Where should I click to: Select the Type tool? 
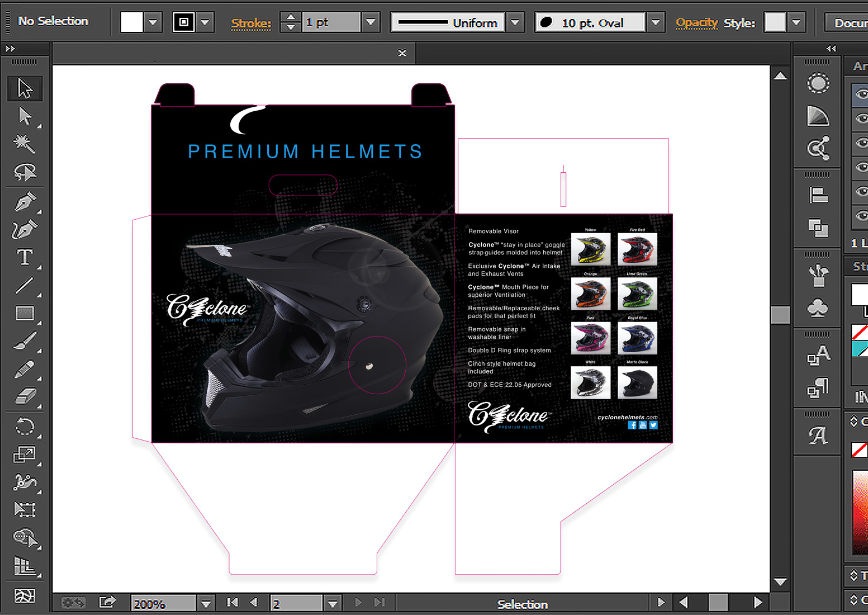[25, 257]
